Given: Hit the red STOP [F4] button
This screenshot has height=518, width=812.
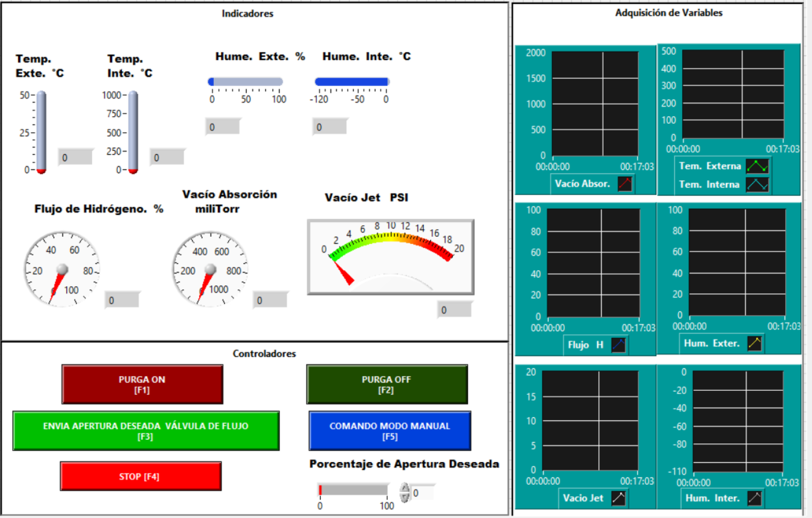Looking at the screenshot, I should click(x=140, y=476).
